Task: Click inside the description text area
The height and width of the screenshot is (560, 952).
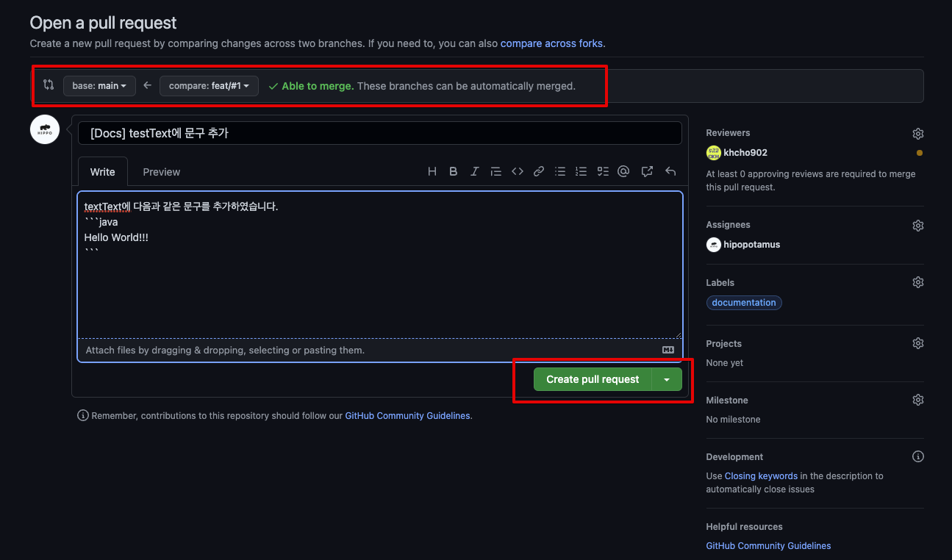Action: (x=380, y=265)
